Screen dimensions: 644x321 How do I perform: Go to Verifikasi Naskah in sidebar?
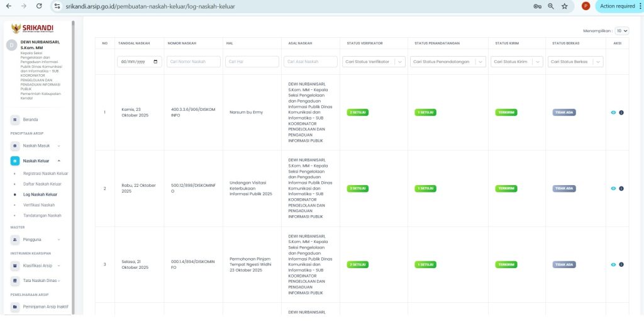(x=39, y=205)
